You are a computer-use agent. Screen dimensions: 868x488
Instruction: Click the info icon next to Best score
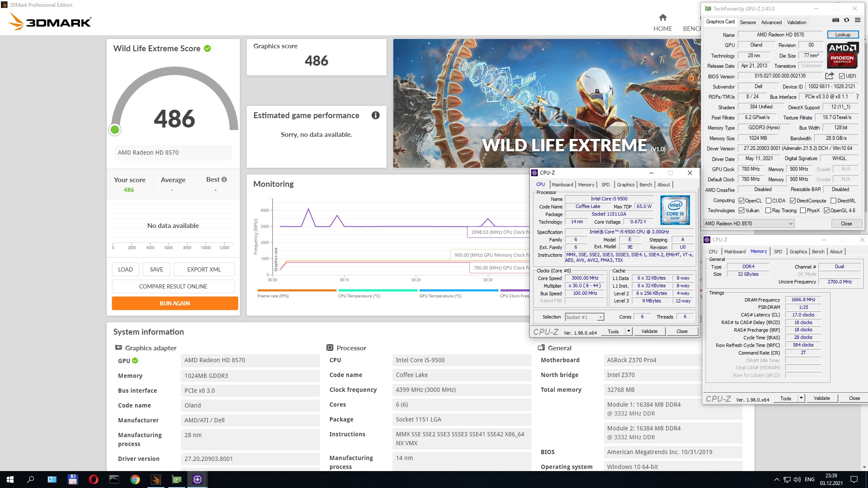pyautogui.click(x=224, y=180)
